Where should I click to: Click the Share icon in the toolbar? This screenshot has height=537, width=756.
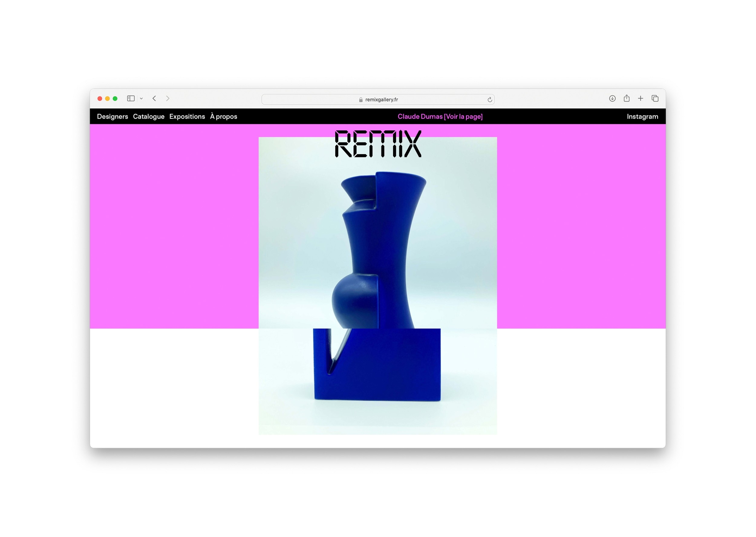pos(627,98)
